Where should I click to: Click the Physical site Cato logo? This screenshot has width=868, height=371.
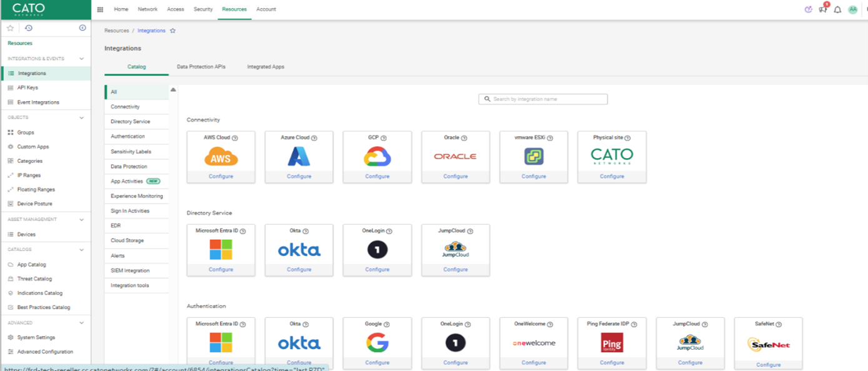coord(612,156)
